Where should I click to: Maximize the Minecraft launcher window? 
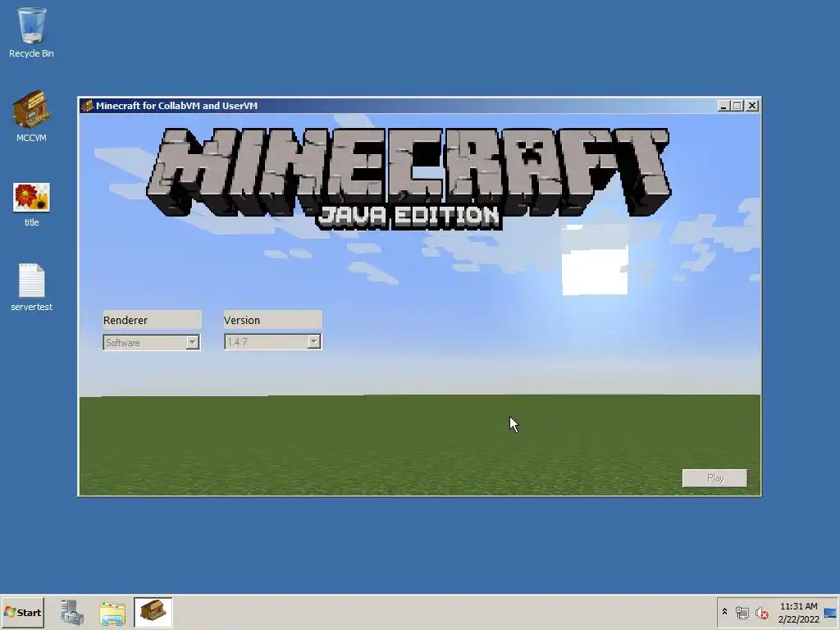click(x=737, y=106)
